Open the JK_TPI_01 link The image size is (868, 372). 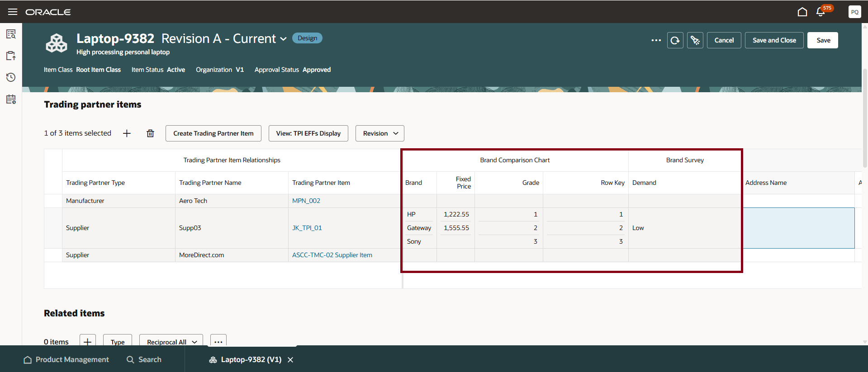pyautogui.click(x=307, y=228)
